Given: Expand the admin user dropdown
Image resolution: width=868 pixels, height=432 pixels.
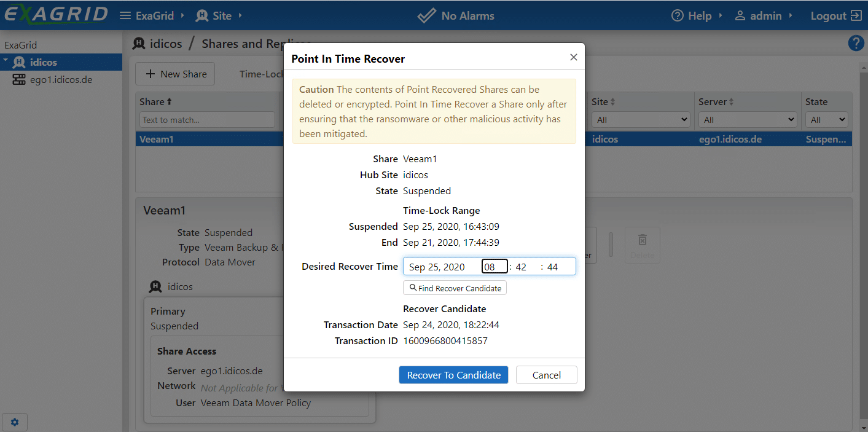Looking at the screenshot, I should [764, 16].
